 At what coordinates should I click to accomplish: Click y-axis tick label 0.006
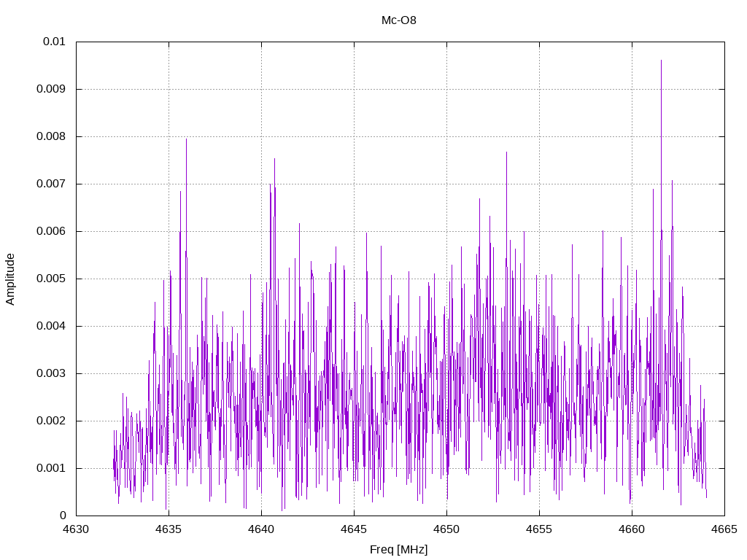pos(51,231)
